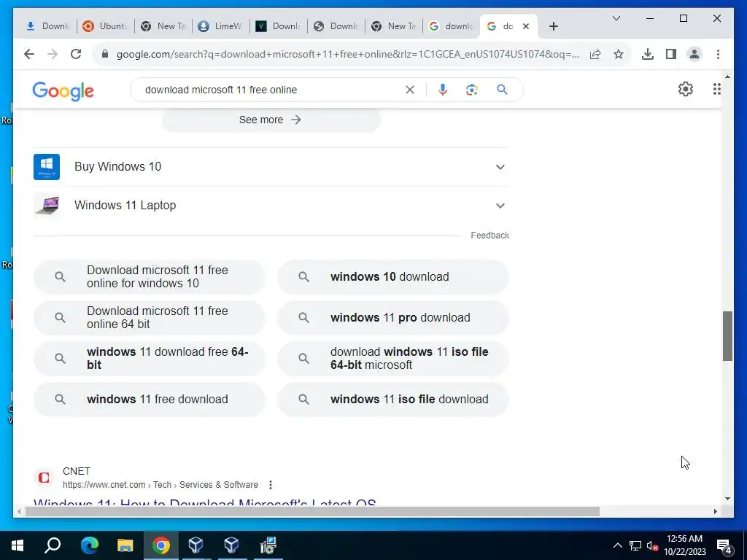Click the horizontal scrollbar thumb
Viewport: 747px width, 560px height.
coord(312,511)
